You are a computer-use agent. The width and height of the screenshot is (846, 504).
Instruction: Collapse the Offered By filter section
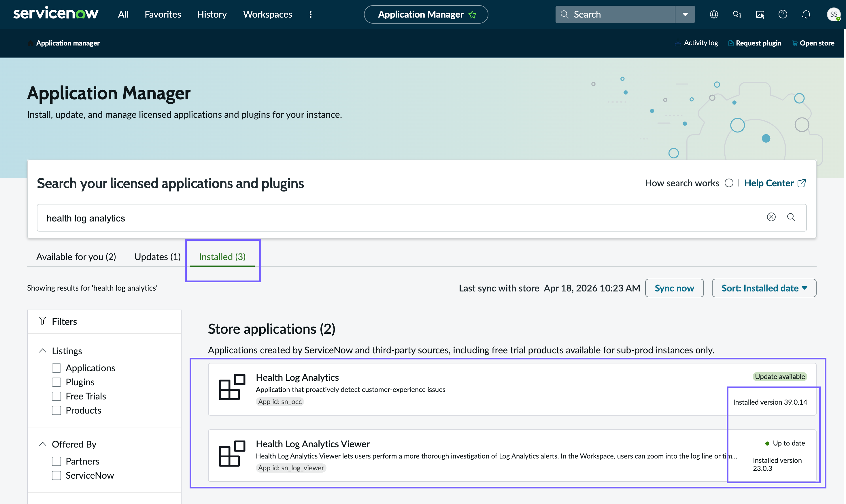tap(42, 444)
